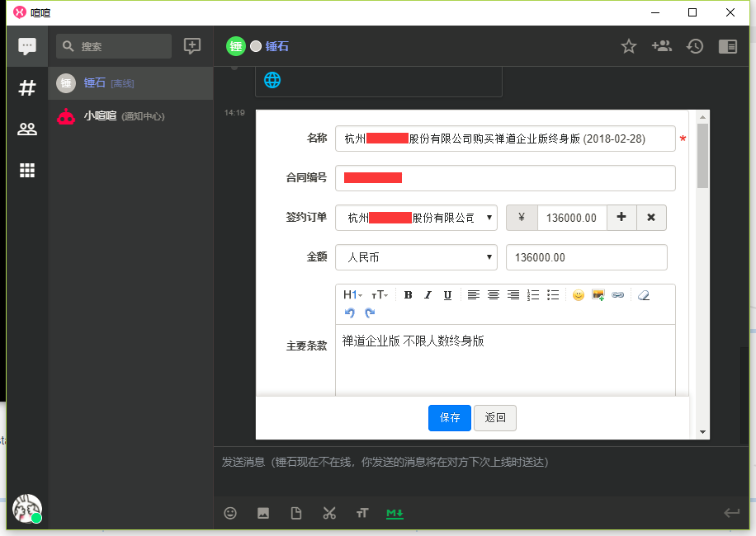This screenshot has width=756, height=536.
Task: Undo last edit in editor
Action: point(350,313)
